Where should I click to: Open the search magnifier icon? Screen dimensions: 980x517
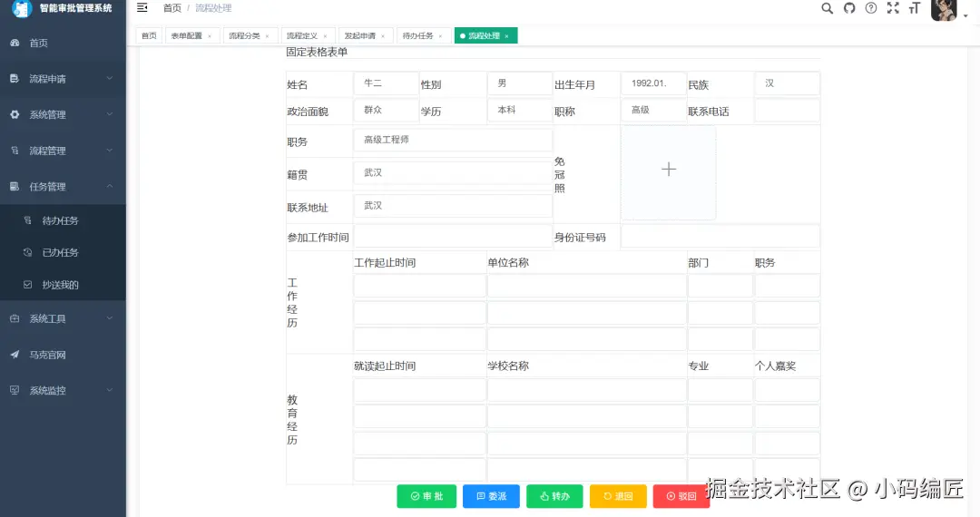coord(827,8)
